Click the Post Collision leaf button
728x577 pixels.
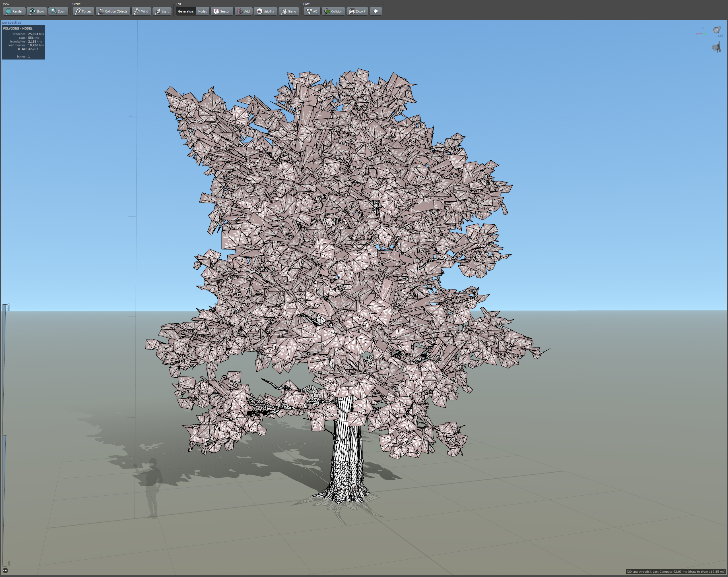click(x=333, y=11)
